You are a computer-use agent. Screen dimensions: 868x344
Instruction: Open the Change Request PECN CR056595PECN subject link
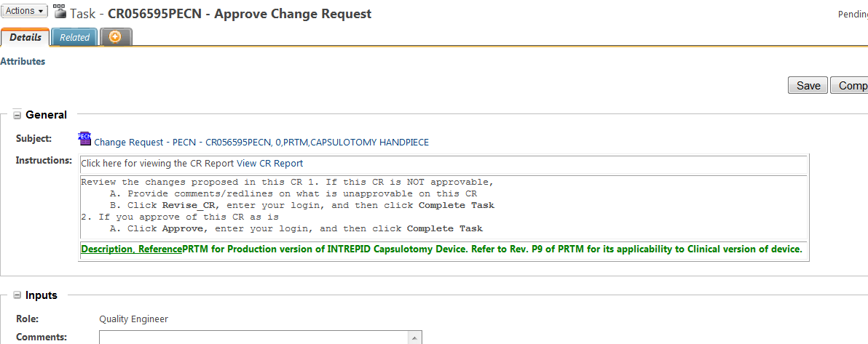[x=261, y=142]
